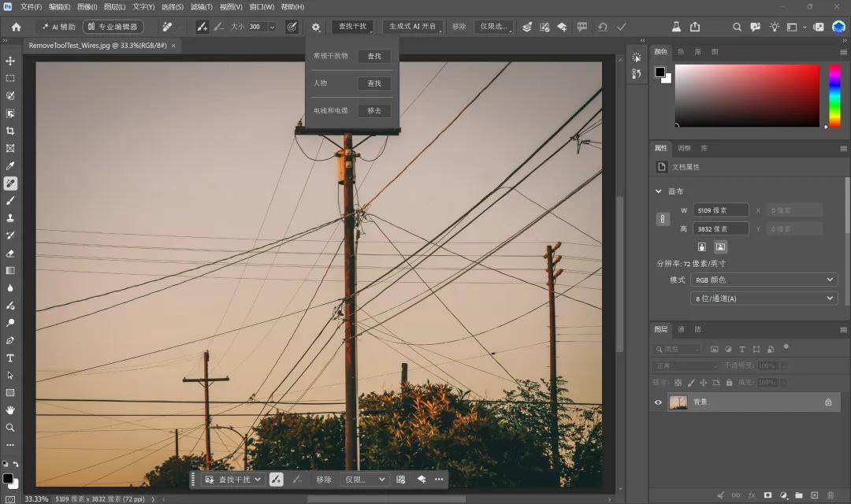Click the foreground black color swatch in Color panel
The image size is (851, 504).
click(x=660, y=72)
